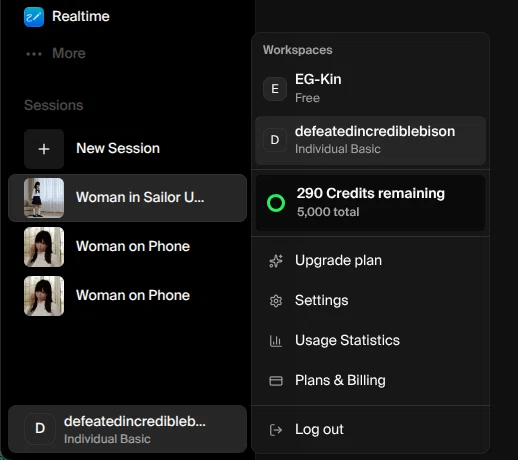
Task: Open Plans & Billing
Action: [x=370, y=381]
